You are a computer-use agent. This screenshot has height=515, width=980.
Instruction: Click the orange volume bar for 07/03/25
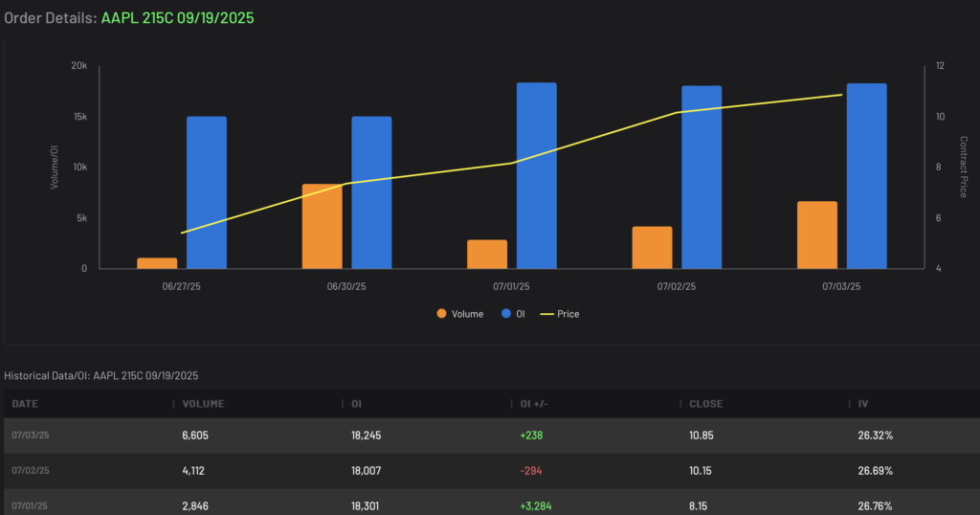[x=817, y=235]
